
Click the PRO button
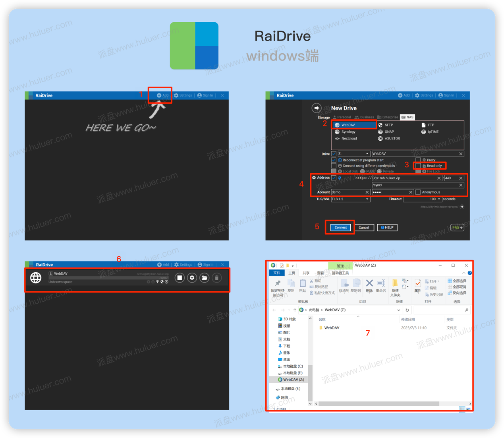(458, 228)
